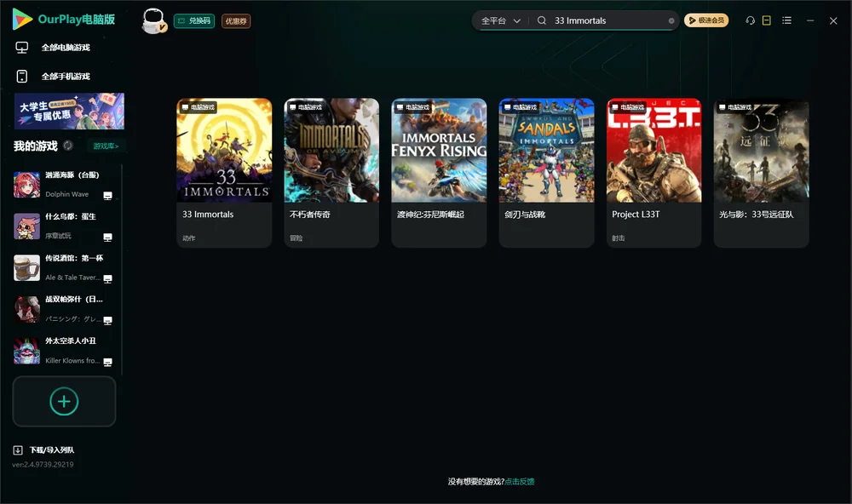This screenshot has height=504, width=852.
Task: Open customer support headset icon
Action: (x=750, y=20)
